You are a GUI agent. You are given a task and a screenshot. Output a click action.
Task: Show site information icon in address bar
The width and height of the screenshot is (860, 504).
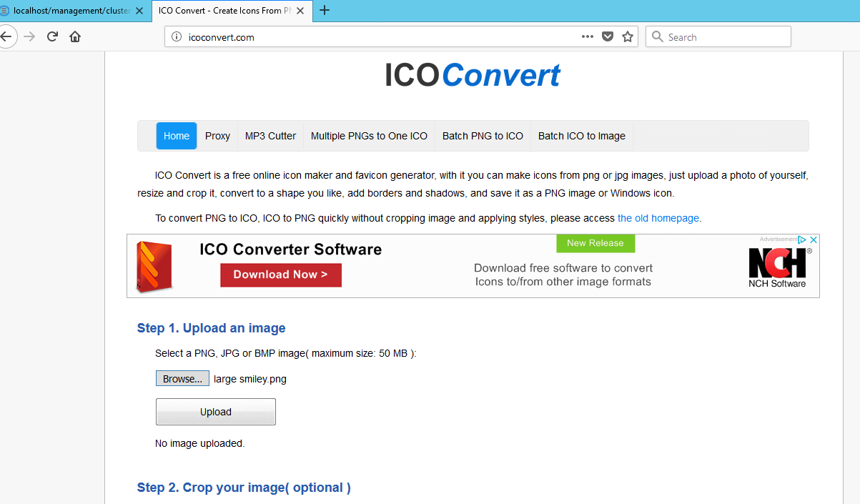tap(177, 36)
